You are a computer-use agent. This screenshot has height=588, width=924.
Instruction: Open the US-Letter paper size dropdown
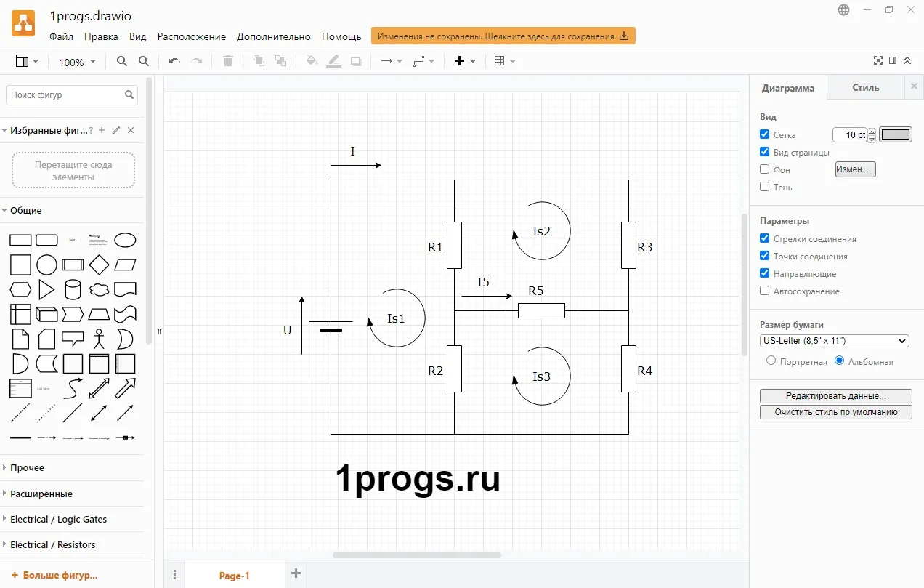[x=835, y=341]
